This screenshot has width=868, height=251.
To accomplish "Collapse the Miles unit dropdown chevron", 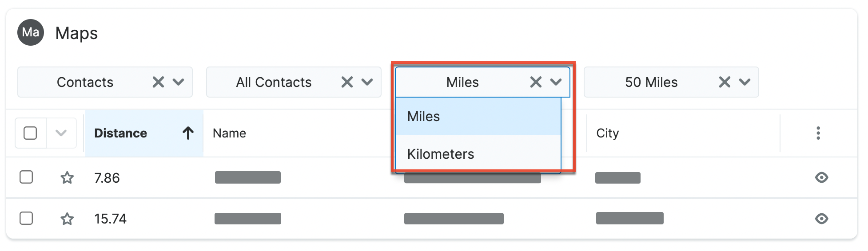I will pos(556,82).
